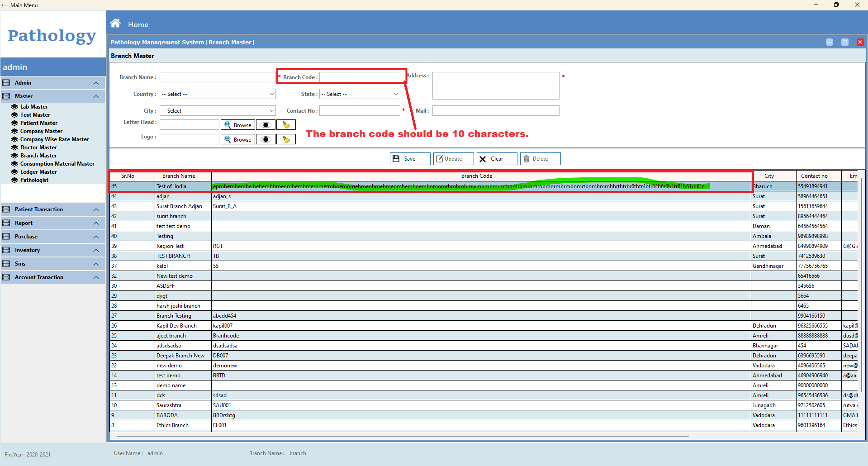The height and width of the screenshot is (466, 868).
Task: Click the Clear button with X icon
Action: [x=497, y=159]
